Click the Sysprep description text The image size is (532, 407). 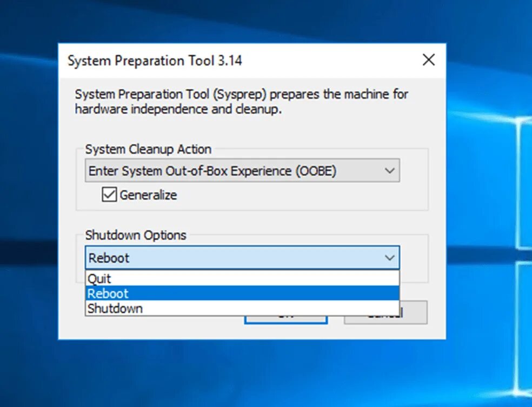pyautogui.click(x=241, y=102)
